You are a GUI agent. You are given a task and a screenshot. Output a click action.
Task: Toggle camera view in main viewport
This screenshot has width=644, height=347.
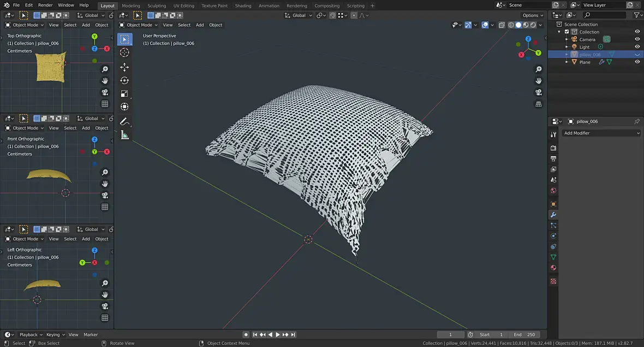[x=539, y=92]
